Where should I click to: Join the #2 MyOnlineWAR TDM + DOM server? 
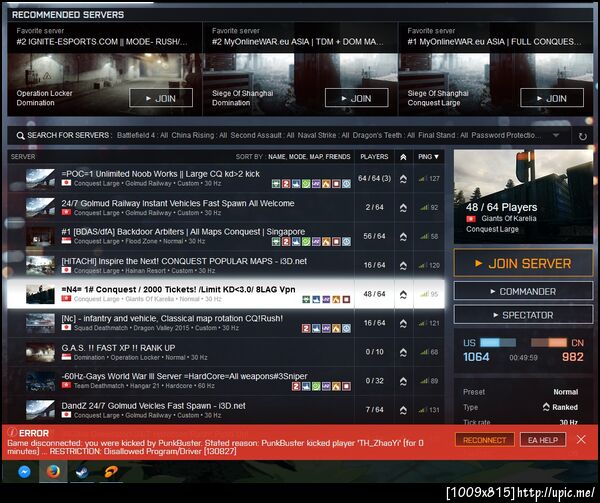pos(356,98)
